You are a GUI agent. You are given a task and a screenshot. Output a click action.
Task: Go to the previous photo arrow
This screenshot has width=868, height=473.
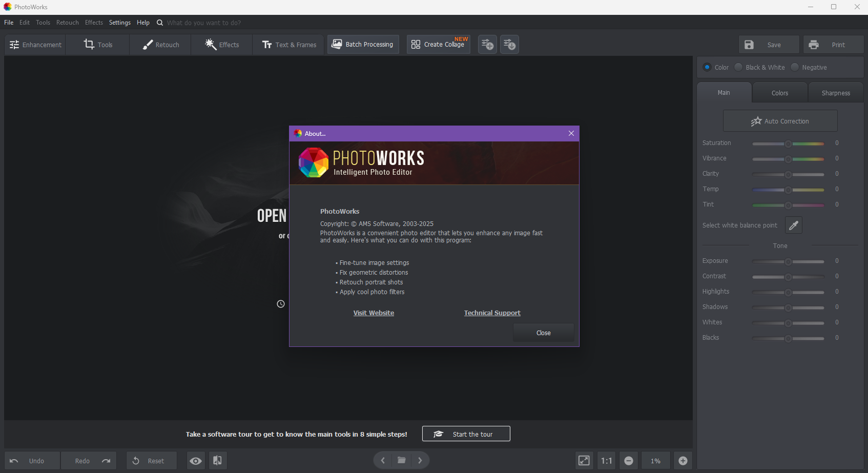pyautogui.click(x=383, y=460)
